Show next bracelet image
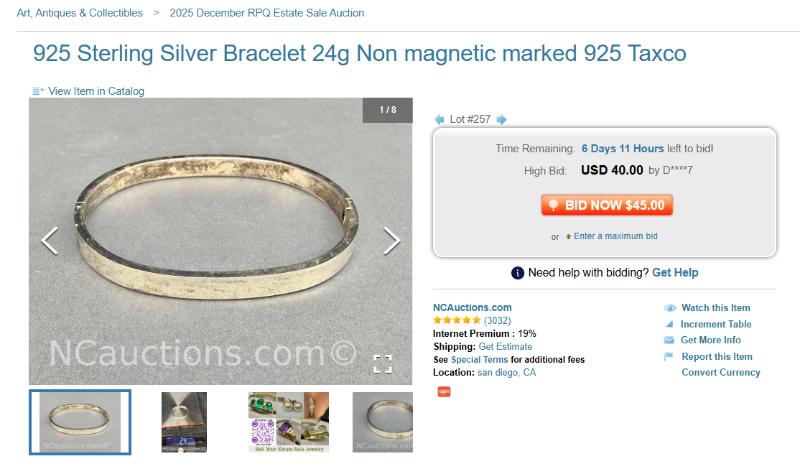800x469 pixels. [x=391, y=240]
